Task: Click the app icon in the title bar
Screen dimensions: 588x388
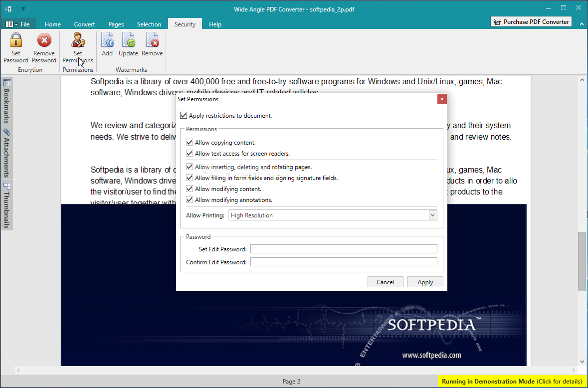Action: pos(8,8)
